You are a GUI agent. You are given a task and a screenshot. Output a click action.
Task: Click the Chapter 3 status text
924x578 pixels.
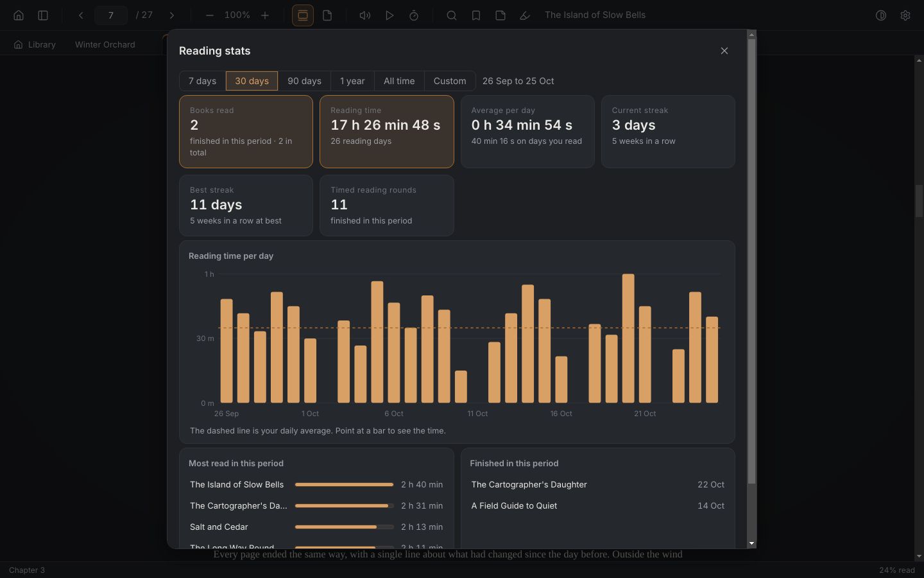(27, 570)
